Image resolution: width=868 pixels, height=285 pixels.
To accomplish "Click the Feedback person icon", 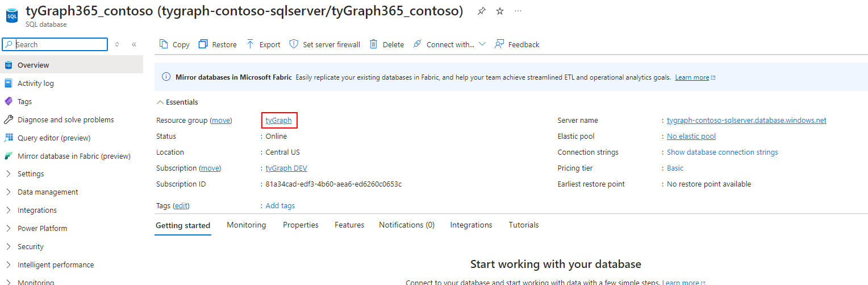I will (499, 44).
